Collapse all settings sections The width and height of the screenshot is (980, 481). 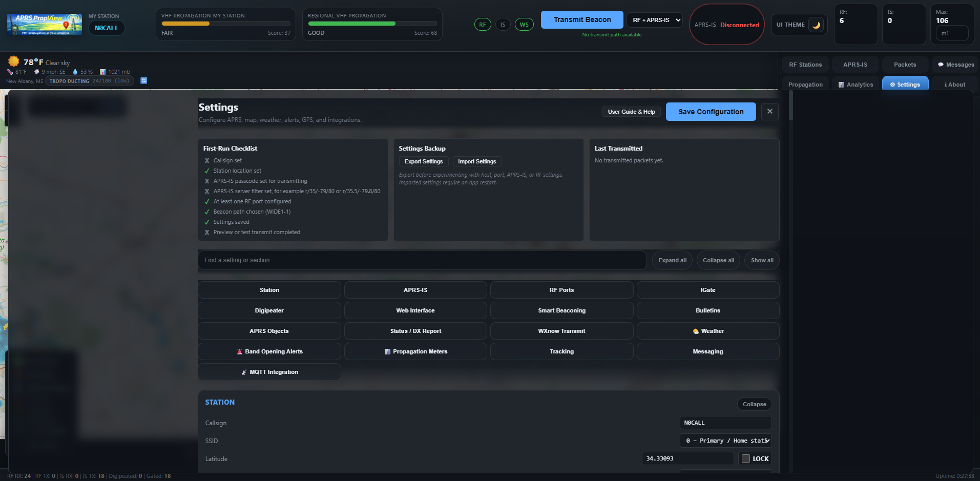click(x=718, y=260)
